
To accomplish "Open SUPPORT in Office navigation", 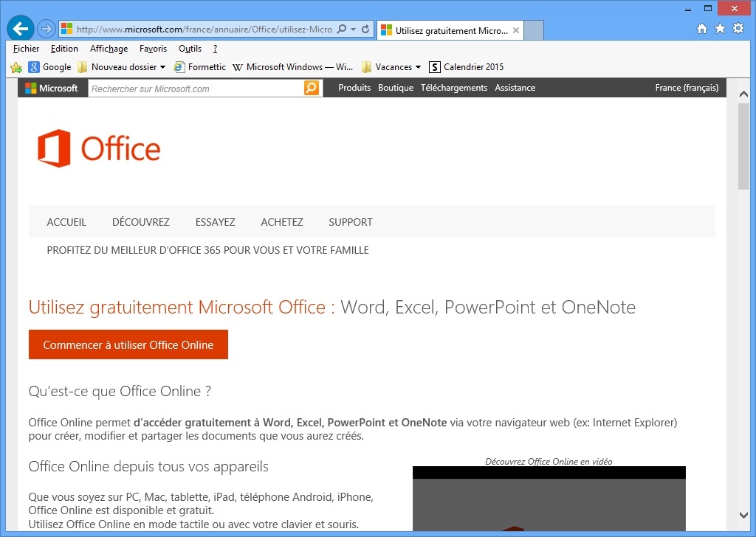I will pyautogui.click(x=351, y=222).
